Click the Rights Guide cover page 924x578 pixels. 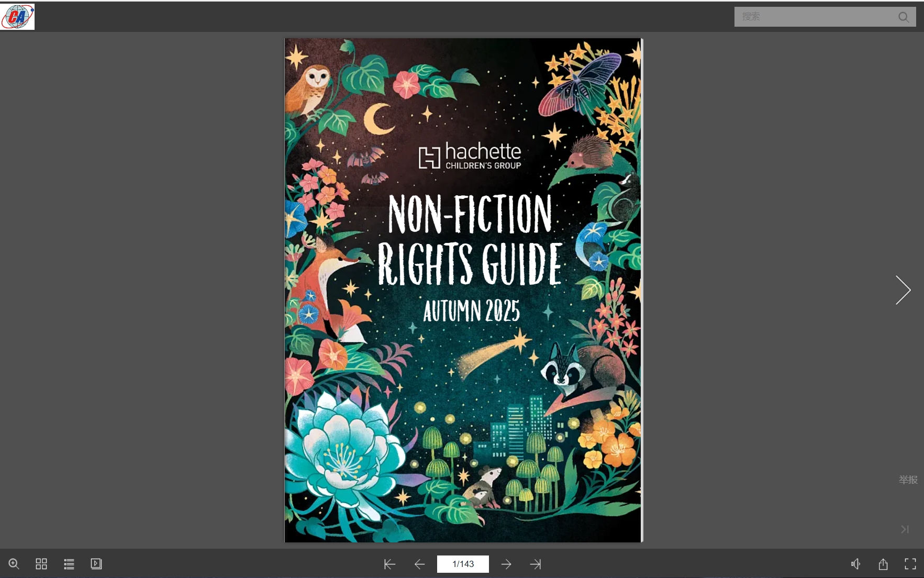pos(463,290)
